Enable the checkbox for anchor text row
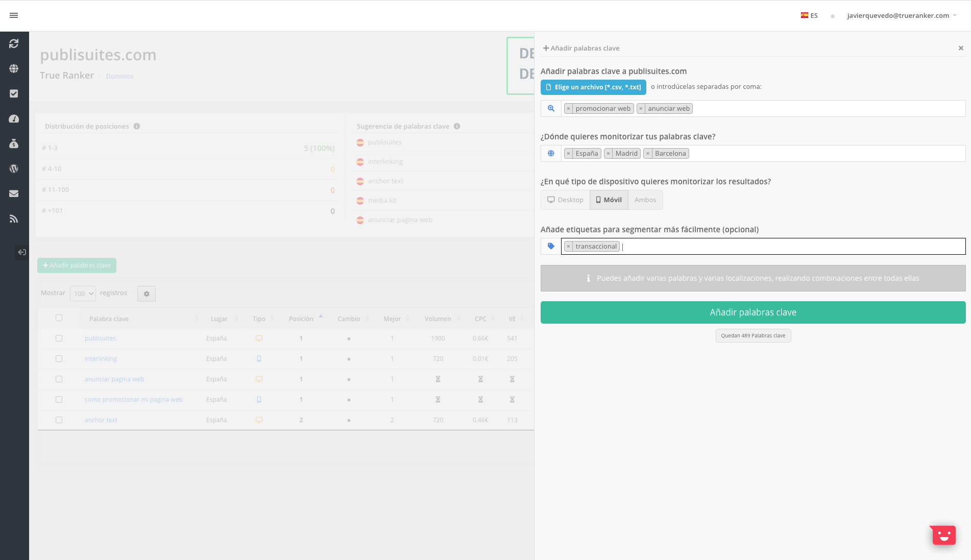The image size is (971, 560). 59,420
